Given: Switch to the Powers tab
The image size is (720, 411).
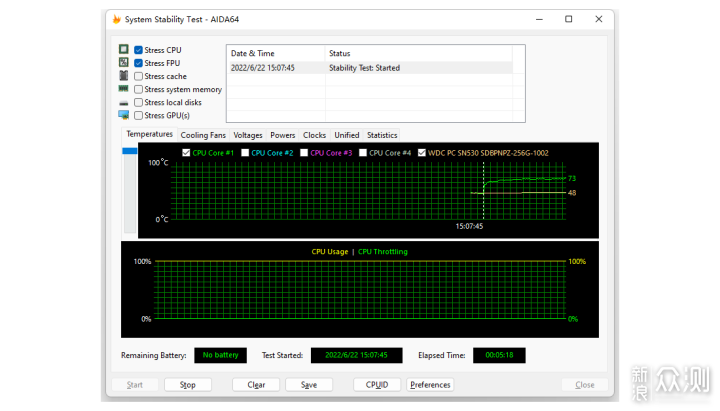Looking at the screenshot, I should point(282,135).
